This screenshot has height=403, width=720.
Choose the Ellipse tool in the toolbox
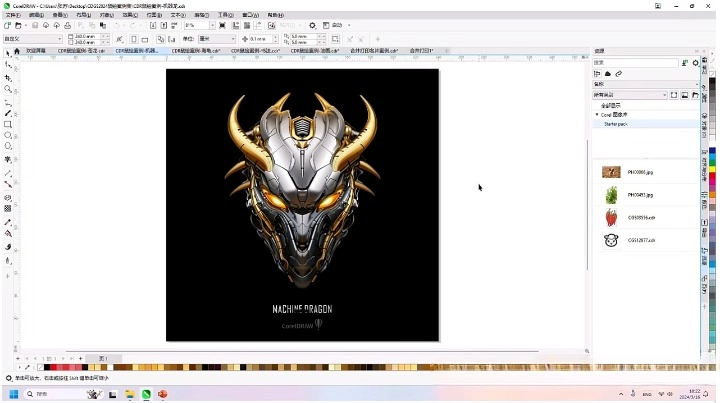[8, 135]
